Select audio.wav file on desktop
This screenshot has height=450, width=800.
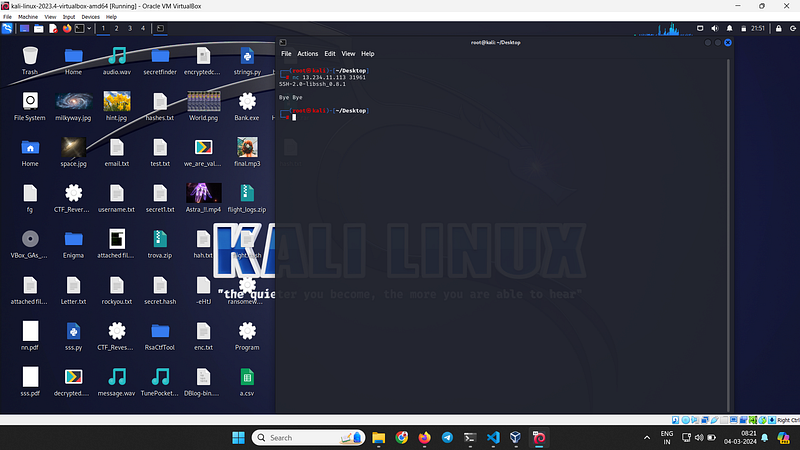pos(117,61)
